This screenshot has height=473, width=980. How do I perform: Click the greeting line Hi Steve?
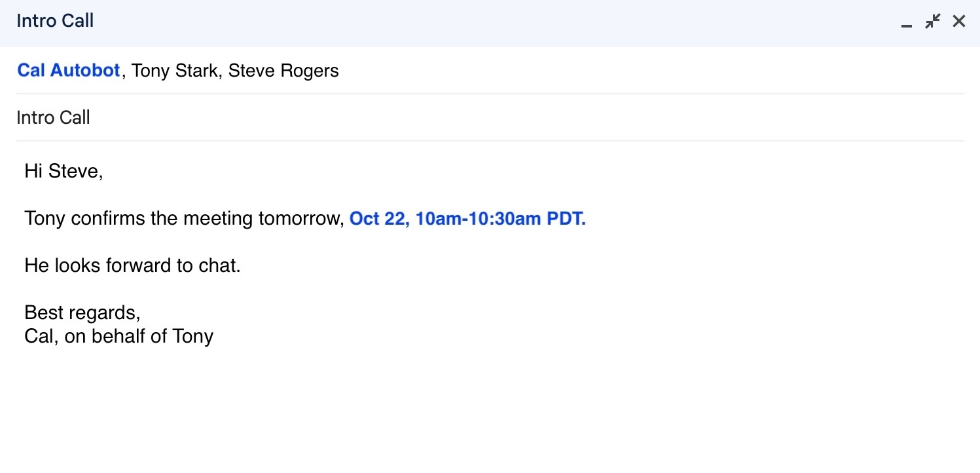63,170
